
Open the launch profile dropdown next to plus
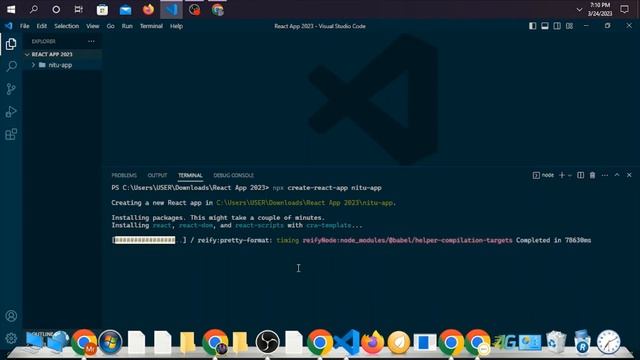(x=570, y=175)
